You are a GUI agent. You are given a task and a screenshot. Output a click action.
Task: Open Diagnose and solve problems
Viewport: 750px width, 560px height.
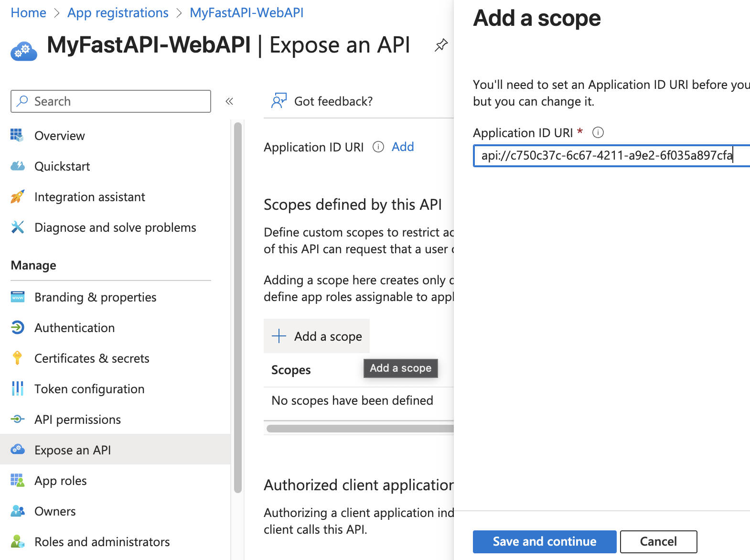click(x=115, y=227)
